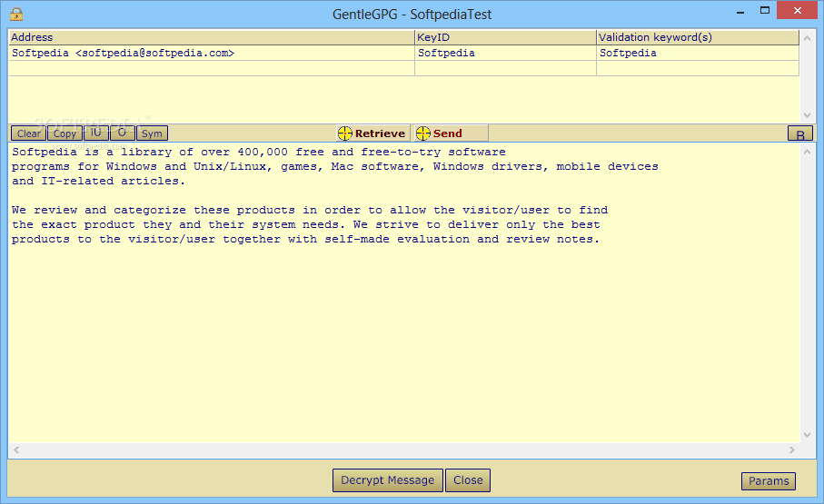Click the line starting 'programs for Windows and Unix/Linux'
Image resolution: width=824 pixels, height=504 pixels.
[334, 166]
